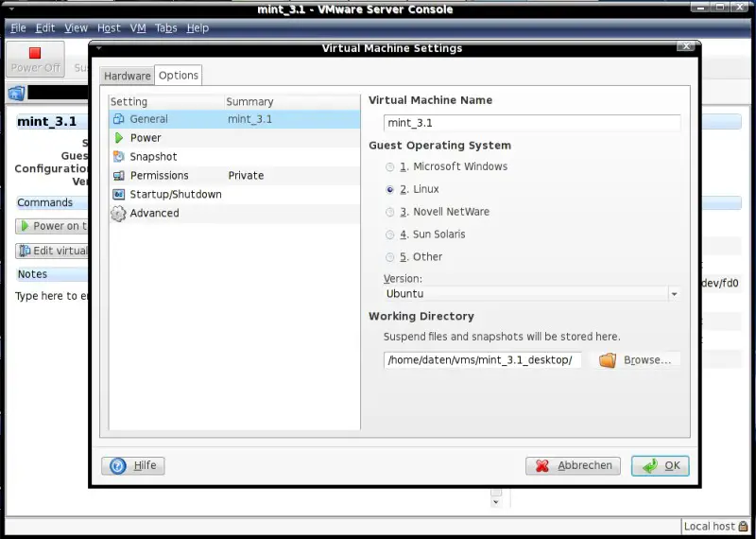Select Sun Solaris guest OS
The image size is (756, 539).
389,235
